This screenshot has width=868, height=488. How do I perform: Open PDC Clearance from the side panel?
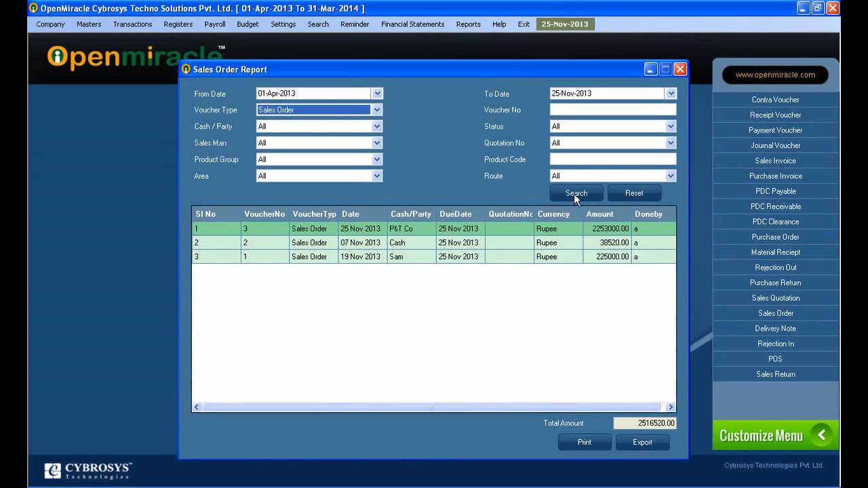(x=775, y=222)
